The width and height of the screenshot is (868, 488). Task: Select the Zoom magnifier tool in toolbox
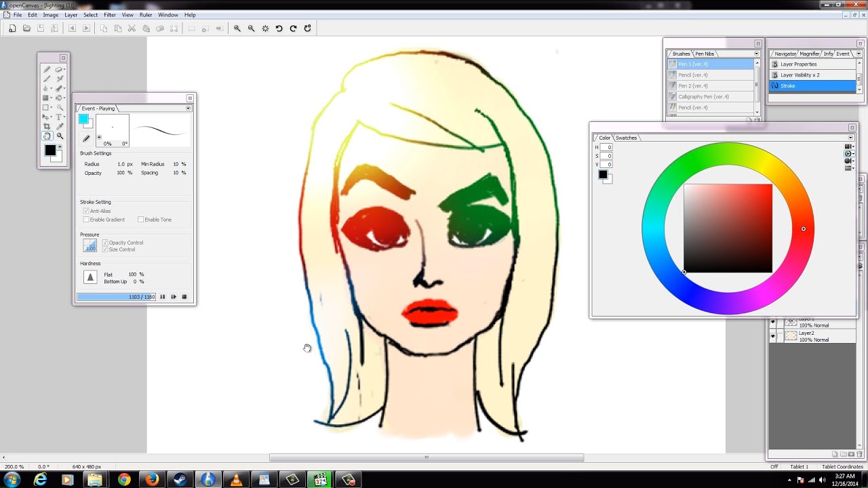coord(60,136)
